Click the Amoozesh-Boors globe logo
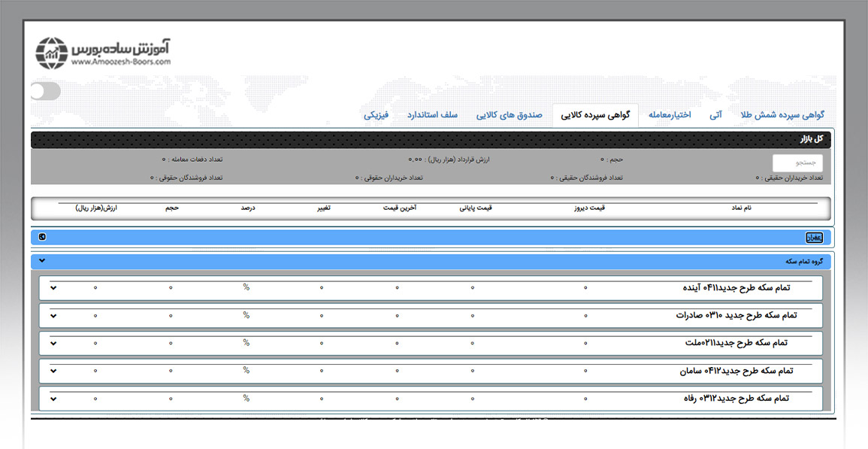 click(x=52, y=53)
